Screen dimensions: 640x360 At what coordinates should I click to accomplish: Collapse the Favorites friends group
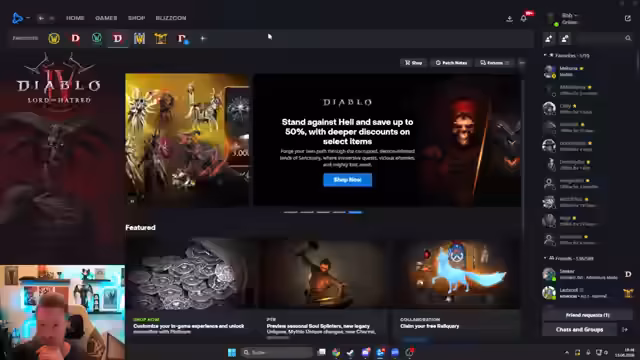pyautogui.click(x=545, y=55)
